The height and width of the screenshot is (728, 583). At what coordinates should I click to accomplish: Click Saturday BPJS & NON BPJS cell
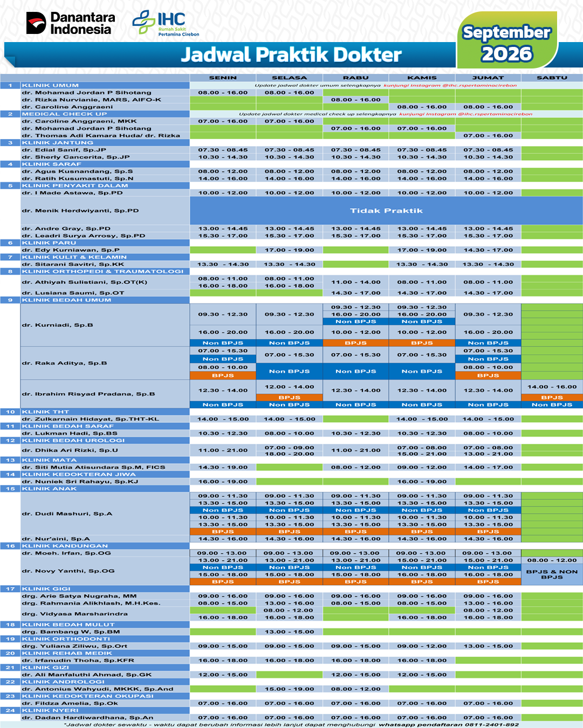(552, 574)
